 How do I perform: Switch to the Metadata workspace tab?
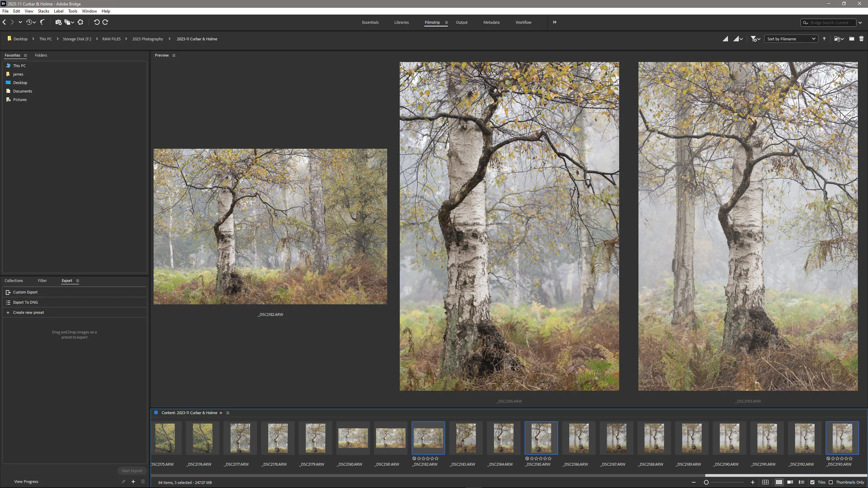(x=491, y=22)
